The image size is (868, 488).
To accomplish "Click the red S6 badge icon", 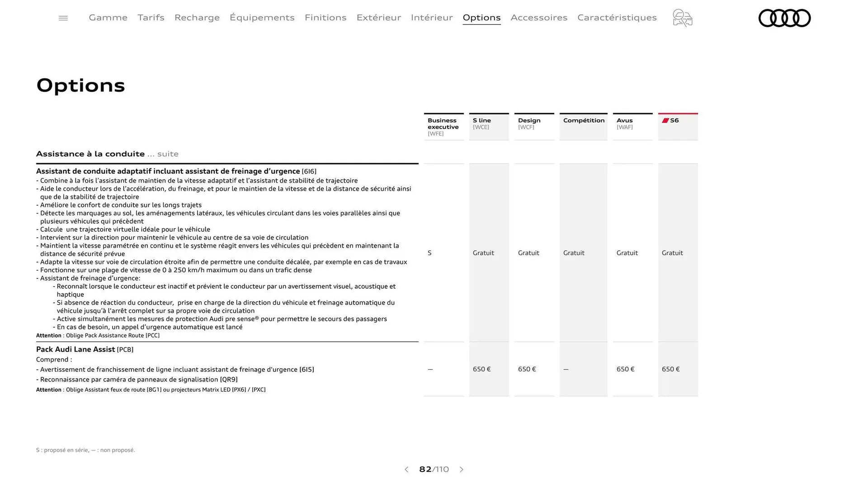I will pyautogui.click(x=665, y=121).
